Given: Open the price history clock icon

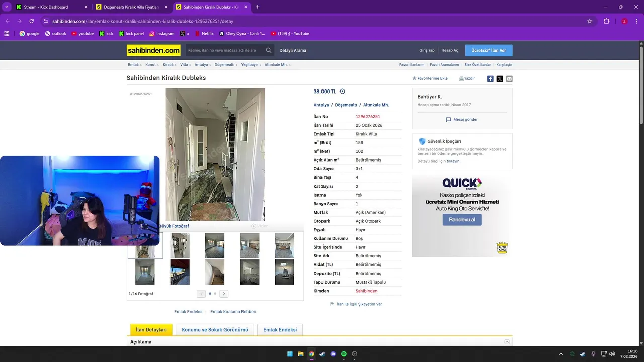Looking at the screenshot, I should tap(342, 92).
